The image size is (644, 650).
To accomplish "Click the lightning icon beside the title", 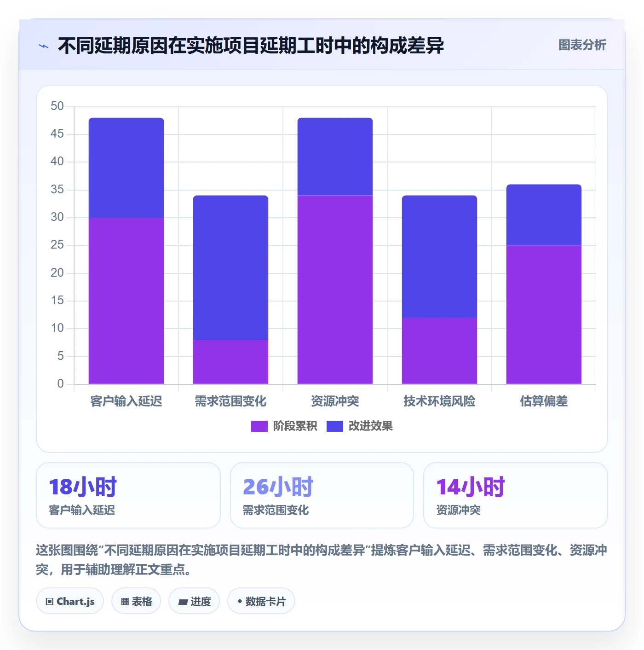I will (44, 46).
